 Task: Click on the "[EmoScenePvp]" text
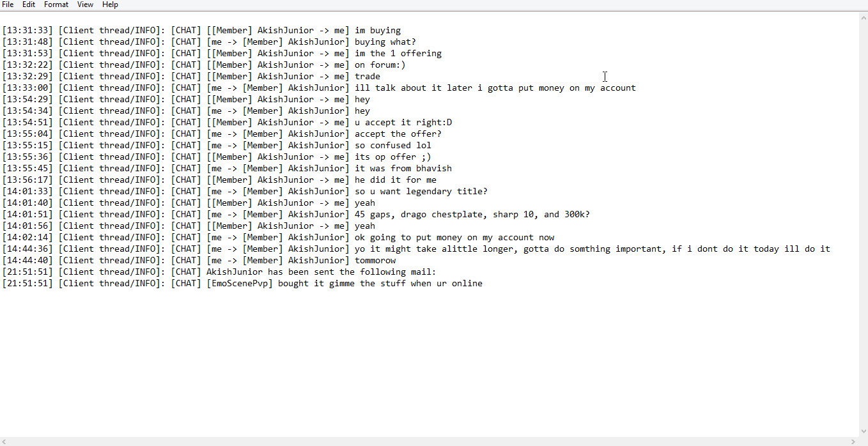click(x=240, y=284)
